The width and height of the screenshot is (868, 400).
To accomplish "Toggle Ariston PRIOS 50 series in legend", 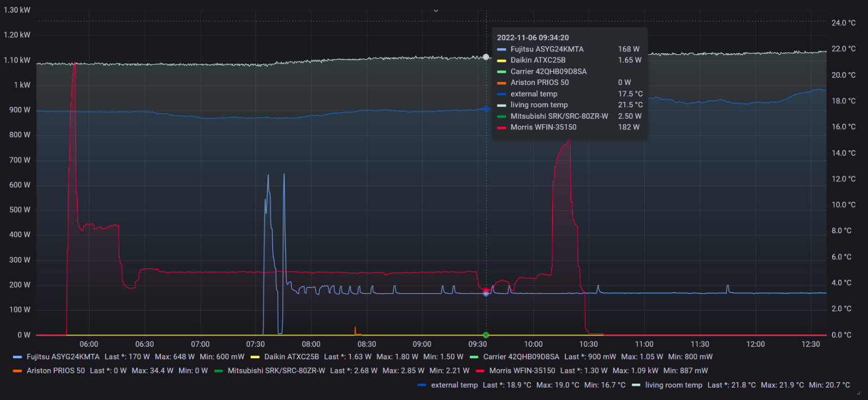I will [x=56, y=371].
